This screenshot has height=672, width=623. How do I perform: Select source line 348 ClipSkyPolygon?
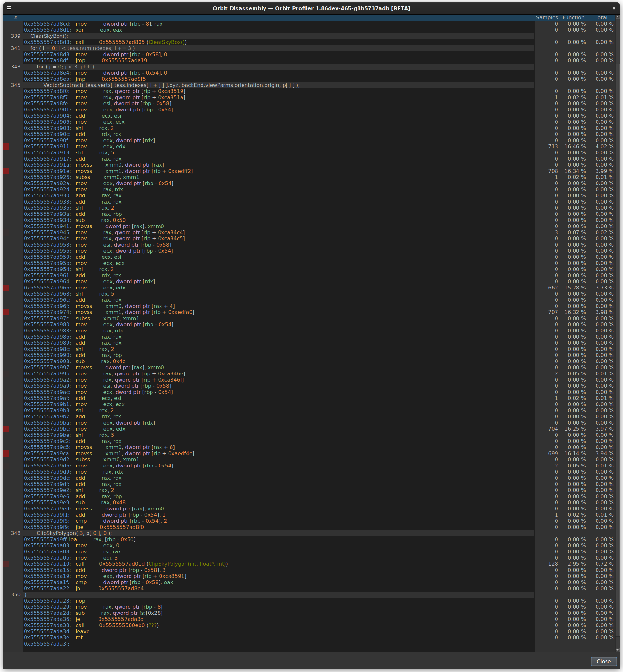(74, 533)
